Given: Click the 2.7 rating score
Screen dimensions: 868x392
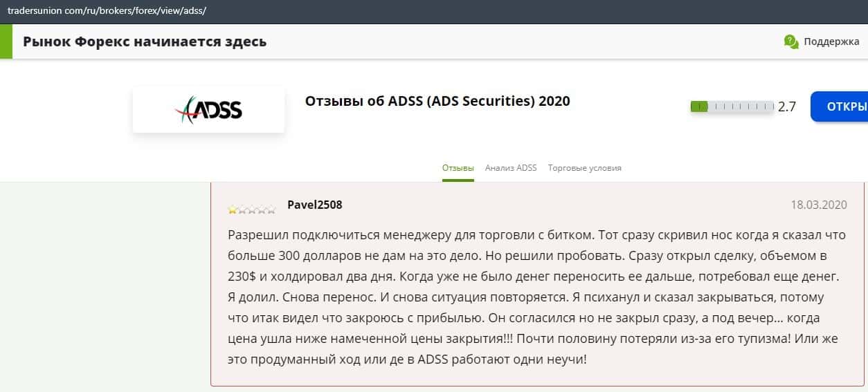Looking at the screenshot, I should coord(787,106).
